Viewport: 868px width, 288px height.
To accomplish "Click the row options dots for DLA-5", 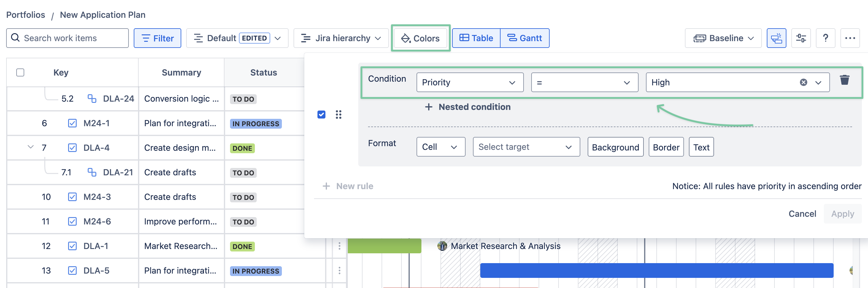I will pyautogui.click(x=339, y=270).
